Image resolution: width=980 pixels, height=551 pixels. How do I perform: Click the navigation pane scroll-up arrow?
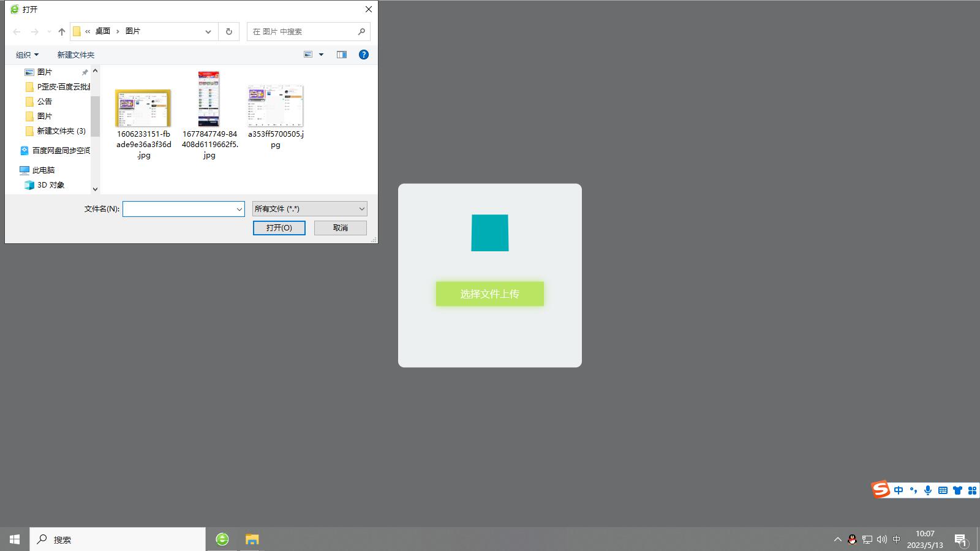click(x=95, y=71)
